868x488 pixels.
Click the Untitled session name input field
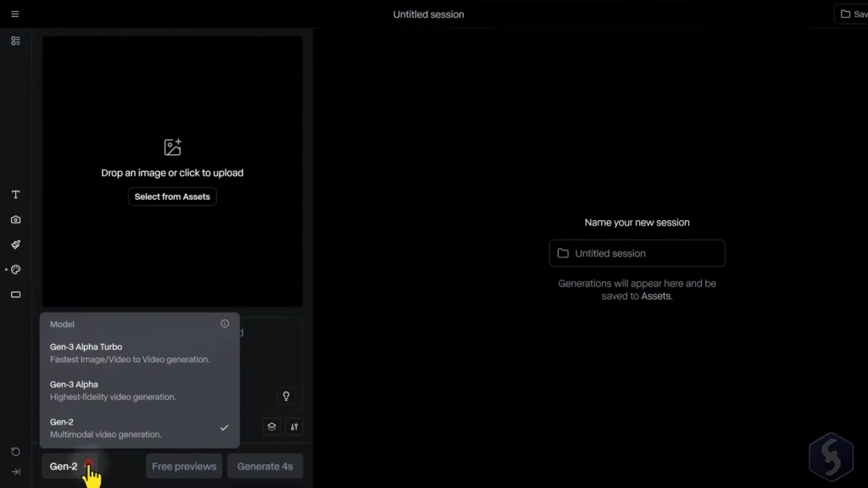point(637,253)
